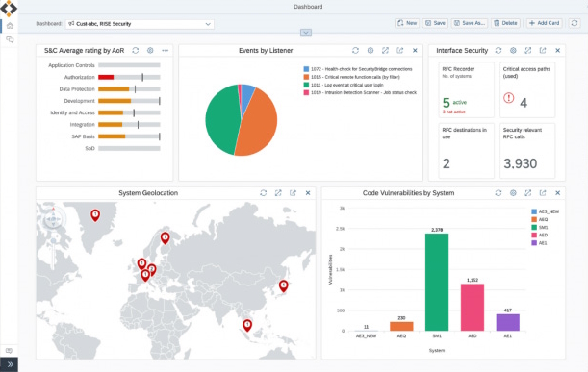Toggle AE3_NEW legend entry in vulnerabilities chart

click(x=546, y=211)
